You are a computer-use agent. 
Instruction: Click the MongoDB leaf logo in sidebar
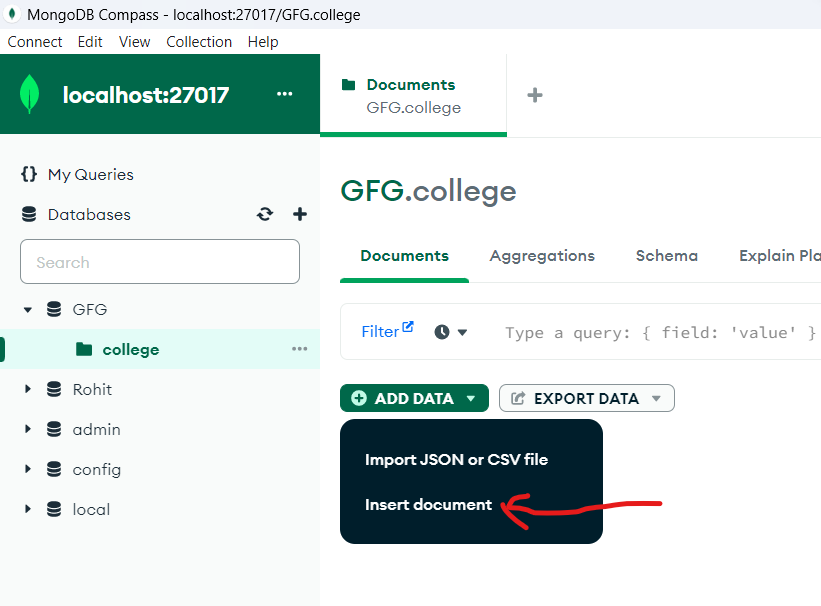point(30,95)
